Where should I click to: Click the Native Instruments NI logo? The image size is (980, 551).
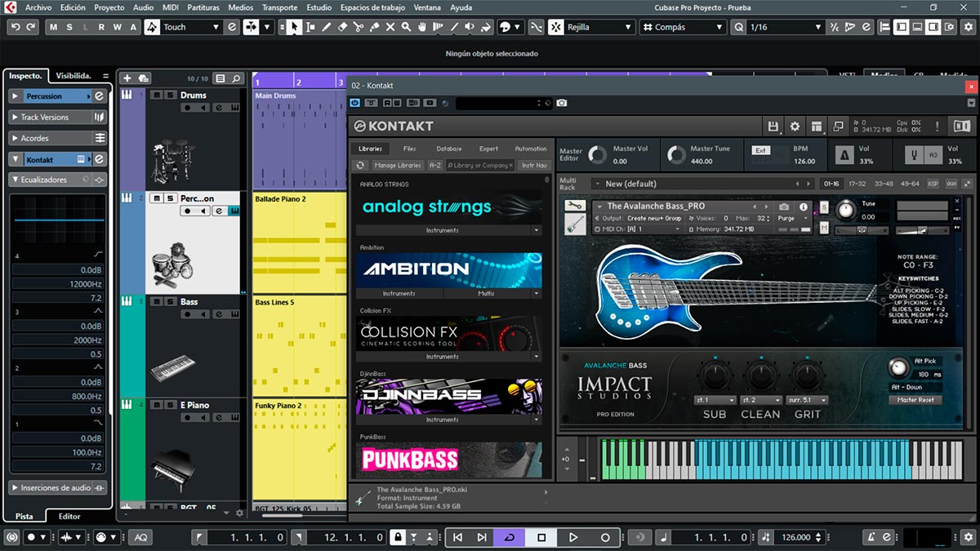[961, 127]
